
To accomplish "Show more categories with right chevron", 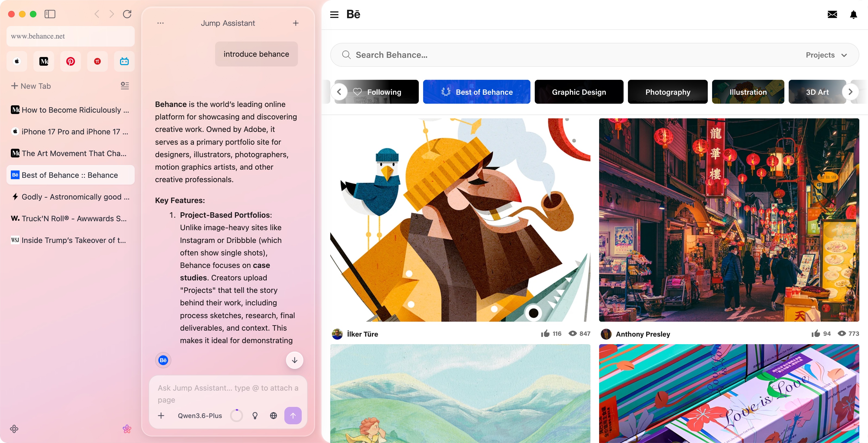I will click(x=850, y=92).
